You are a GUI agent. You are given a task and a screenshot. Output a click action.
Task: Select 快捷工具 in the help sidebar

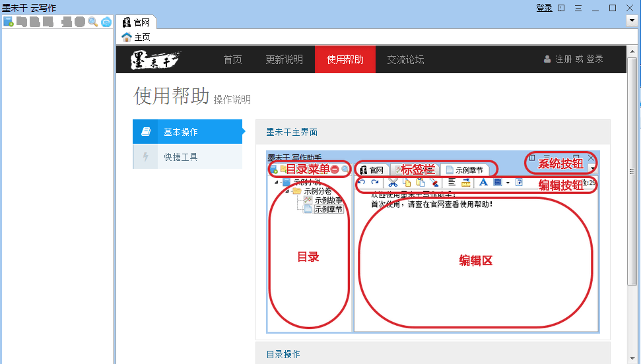[x=181, y=157]
